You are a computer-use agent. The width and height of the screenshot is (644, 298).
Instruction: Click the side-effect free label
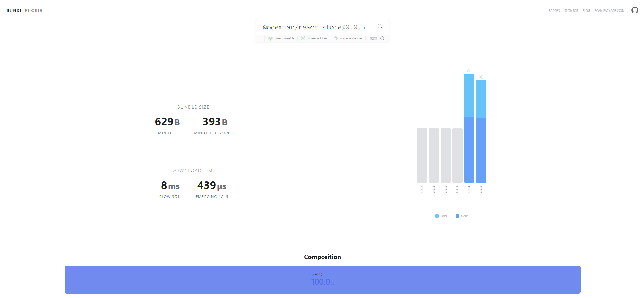(317, 38)
